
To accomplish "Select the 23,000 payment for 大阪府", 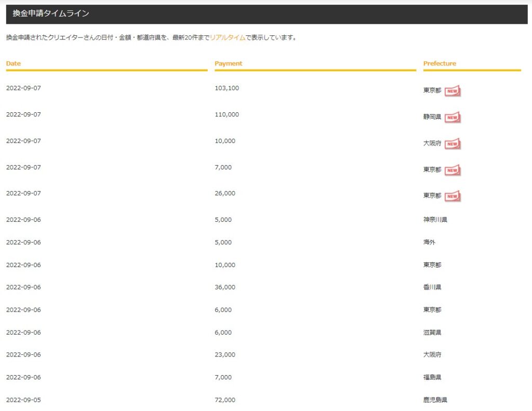I will pos(224,354).
